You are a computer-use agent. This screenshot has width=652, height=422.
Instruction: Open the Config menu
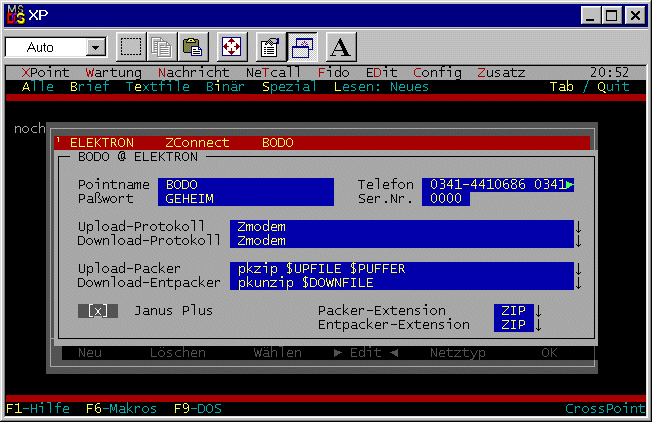pyautogui.click(x=437, y=73)
